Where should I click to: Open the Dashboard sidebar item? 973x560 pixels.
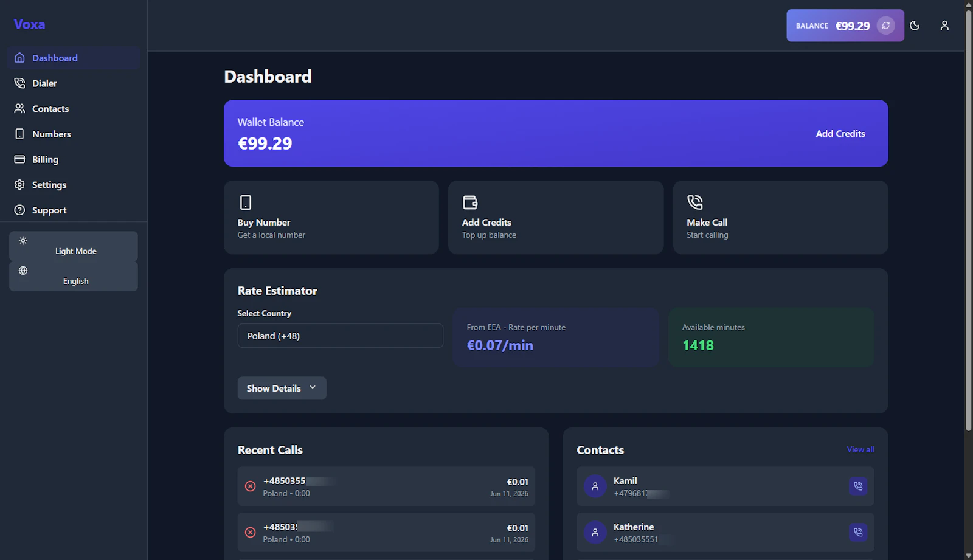[x=74, y=58]
